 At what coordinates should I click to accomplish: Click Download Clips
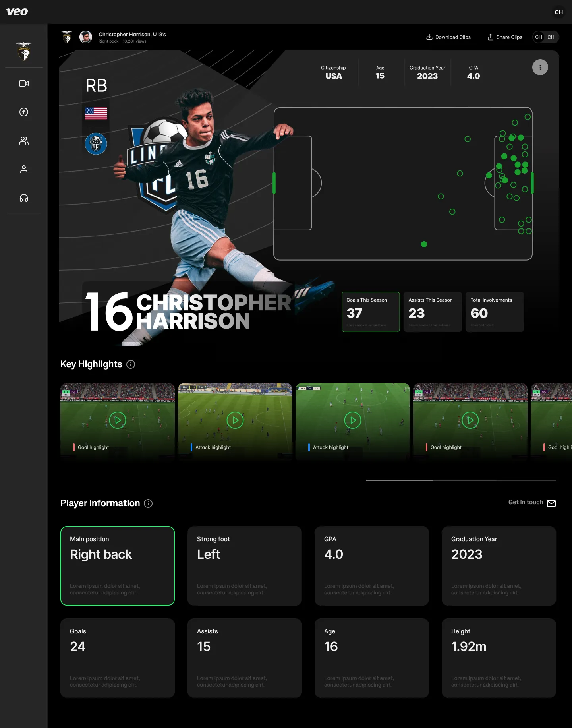[448, 37]
